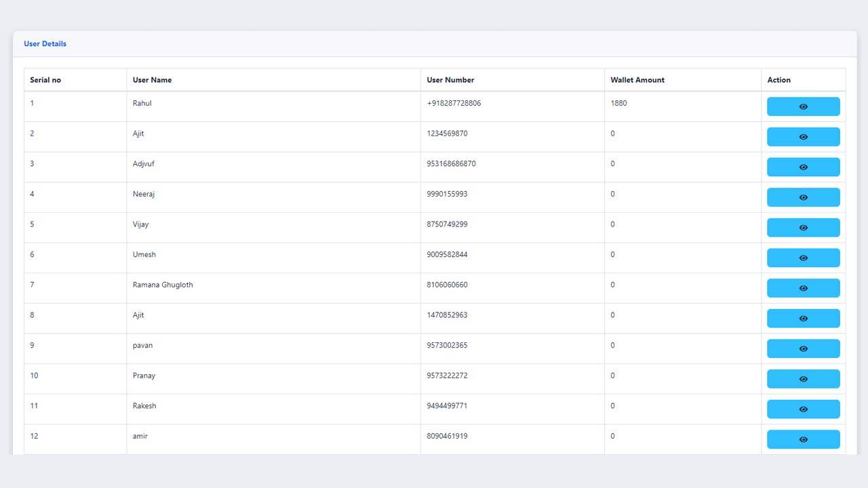Viewport: 868px width, 488px height.
Task: Select the User Number column header
Action: point(450,80)
